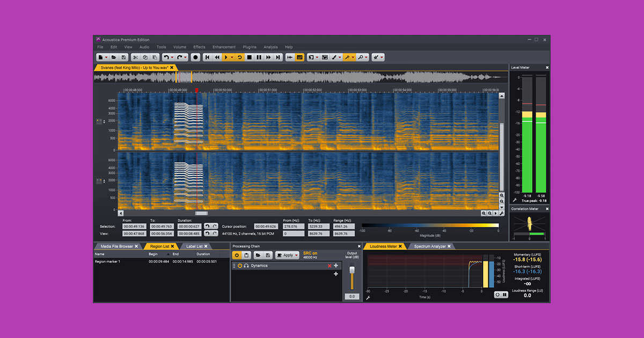The height and width of the screenshot is (338, 644).
Task: Switch to the Spectrum Analyzer tab
Action: pyautogui.click(x=433, y=246)
